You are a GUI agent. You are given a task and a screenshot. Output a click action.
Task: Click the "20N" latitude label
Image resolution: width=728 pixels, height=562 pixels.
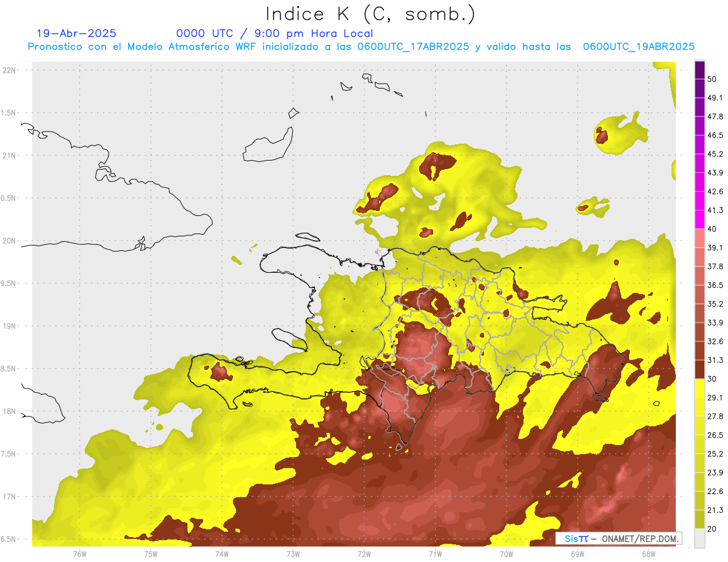point(9,241)
